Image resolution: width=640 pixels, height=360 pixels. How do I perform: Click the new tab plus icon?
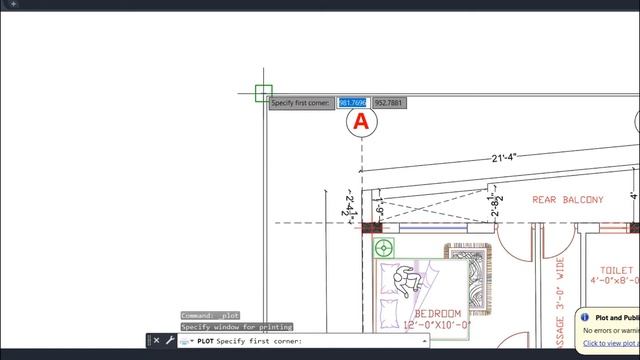[13, 4]
